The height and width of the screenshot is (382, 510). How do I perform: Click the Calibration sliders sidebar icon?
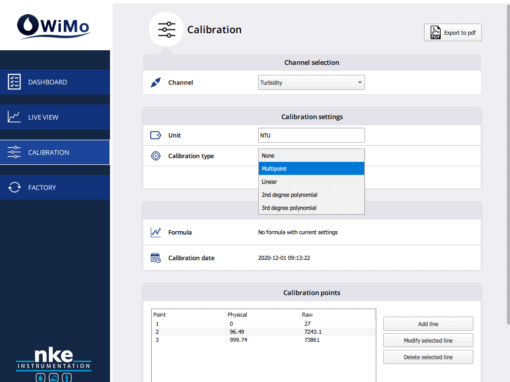pyautogui.click(x=14, y=152)
